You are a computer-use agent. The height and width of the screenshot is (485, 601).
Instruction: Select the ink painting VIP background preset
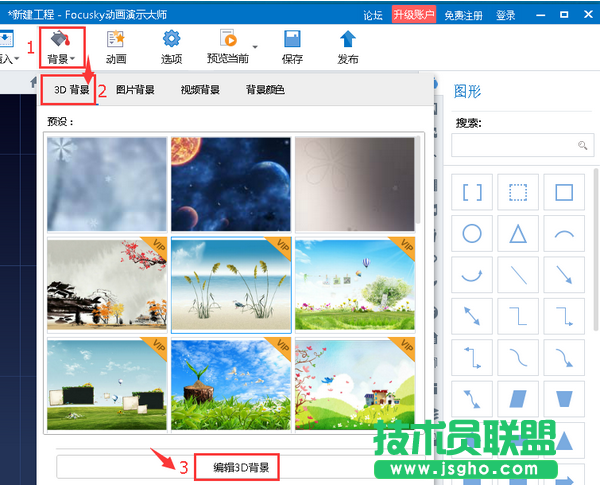pos(107,284)
